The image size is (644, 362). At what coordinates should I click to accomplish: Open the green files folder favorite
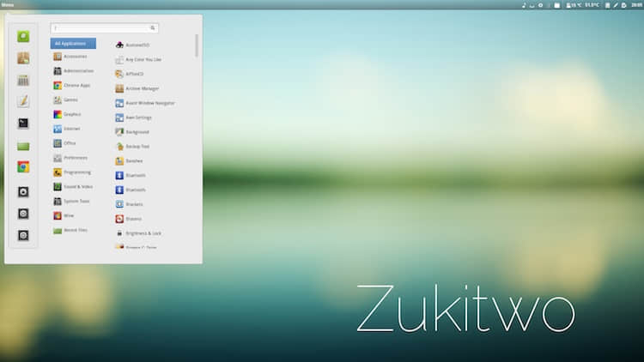[23, 146]
